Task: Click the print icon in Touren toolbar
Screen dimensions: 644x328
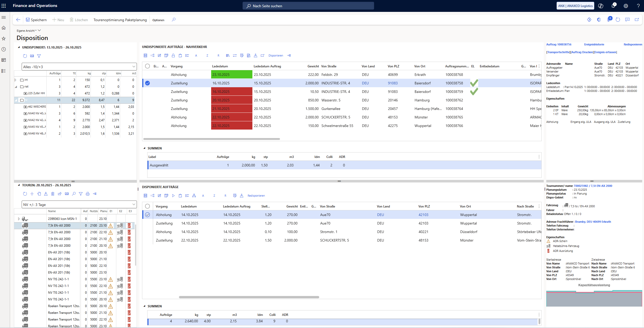Action: (88, 194)
